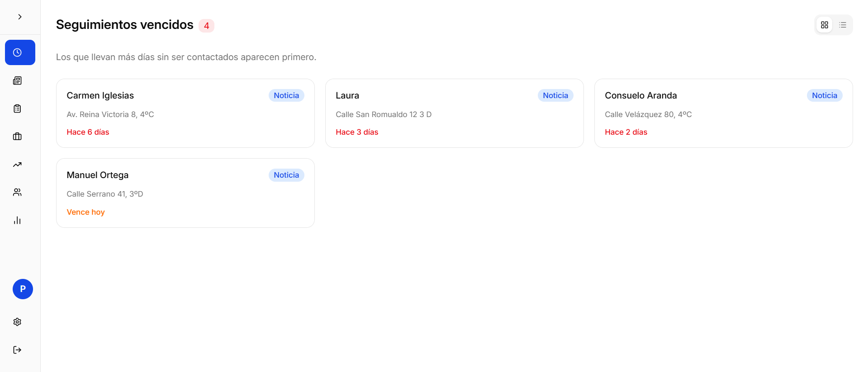The height and width of the screenshot is (372, 868).
Task: Click the Noticia tag on Carmen Iglesias
Action: point(286,95)
